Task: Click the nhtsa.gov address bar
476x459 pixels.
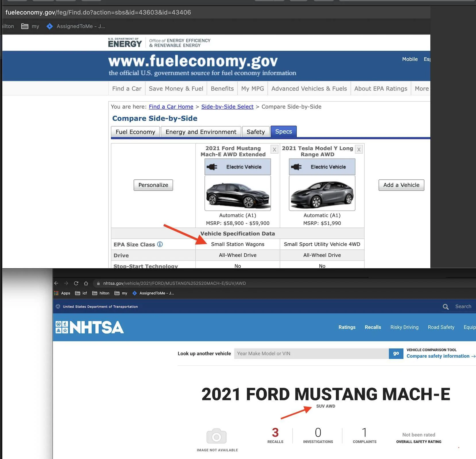Action: click(x=284, y=283)
